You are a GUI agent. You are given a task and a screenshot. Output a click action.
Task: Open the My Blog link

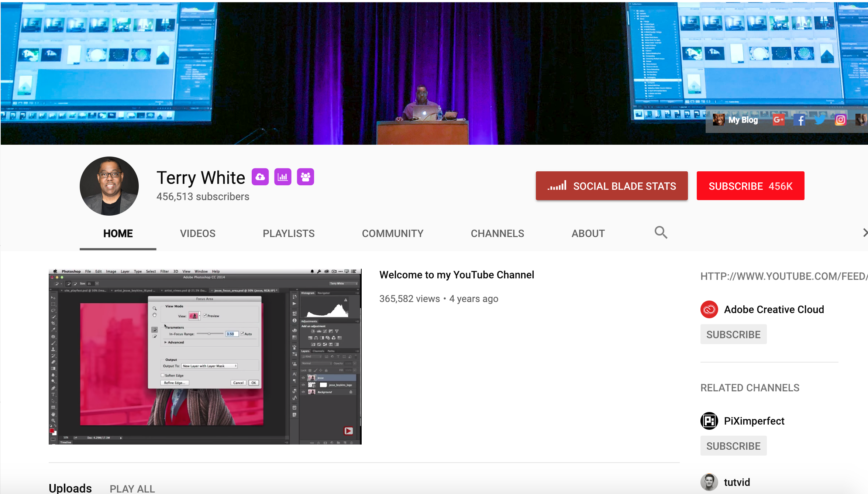pyautogui.click(x=743, y=120)
